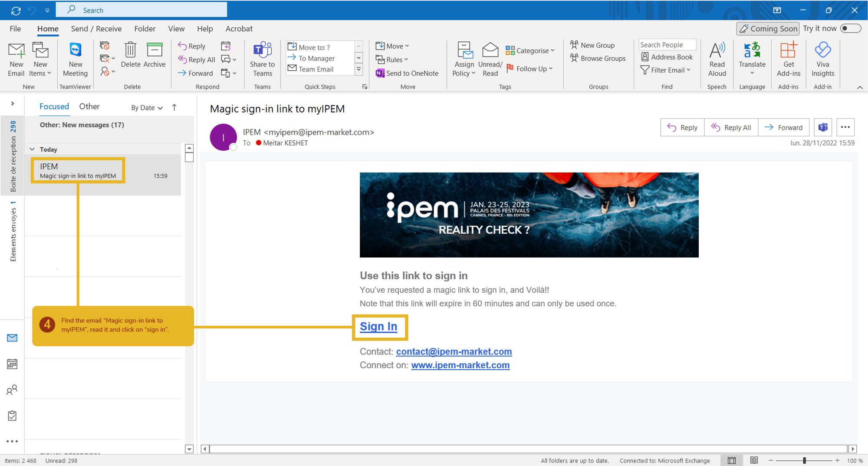Open the Translate menu
Image resolution: width=868 pixels, height=466 pixels.
pos(752,59)
